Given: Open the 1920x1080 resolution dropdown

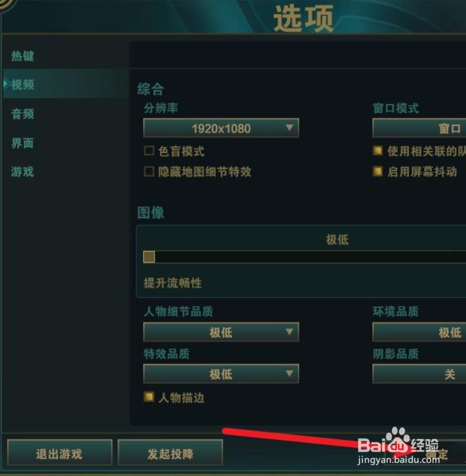Looking at the screenshot, I should (221, 128).
